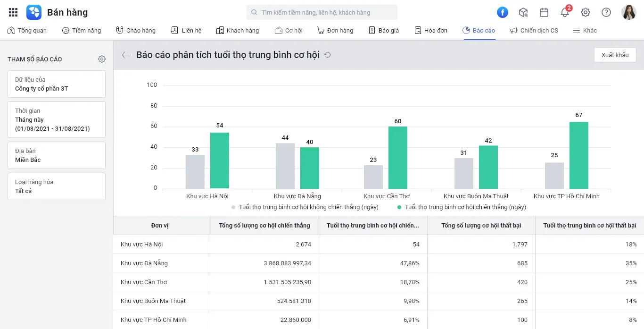The image size is (644, 329).
Task: Click the Facebook integration icon
Action: point(503,12)
